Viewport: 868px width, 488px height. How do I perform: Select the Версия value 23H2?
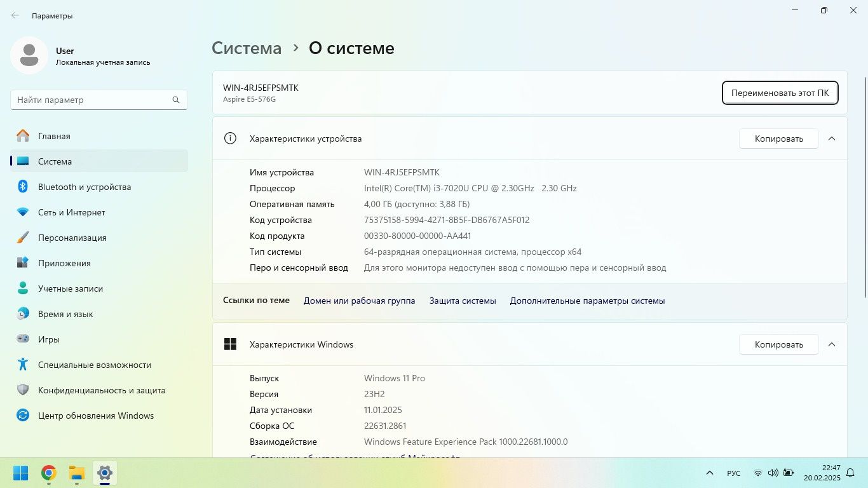[x=374, y=394]
